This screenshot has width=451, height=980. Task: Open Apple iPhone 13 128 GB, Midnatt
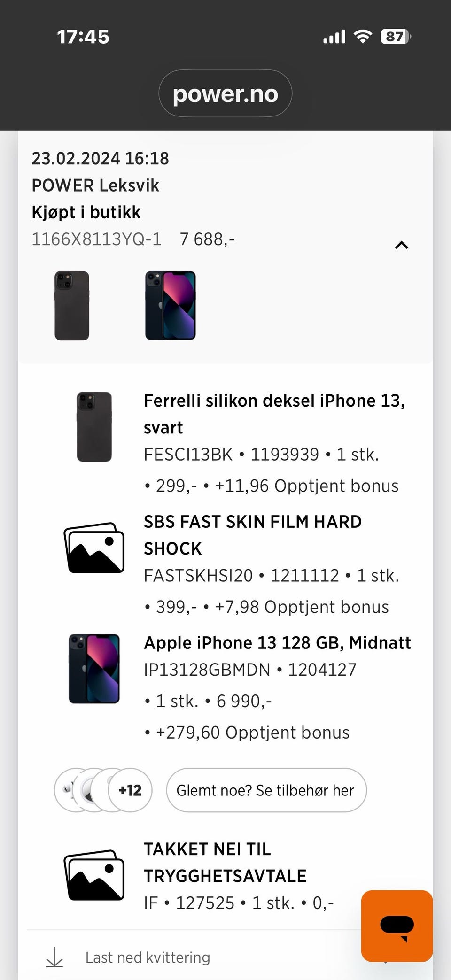point(277,642)
